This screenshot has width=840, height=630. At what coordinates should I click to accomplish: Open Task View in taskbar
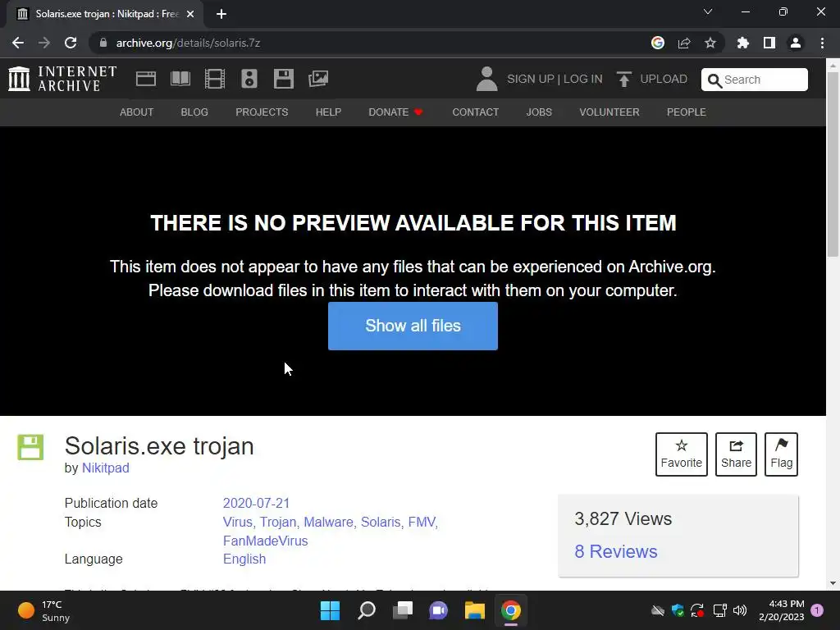click(402, 610)
